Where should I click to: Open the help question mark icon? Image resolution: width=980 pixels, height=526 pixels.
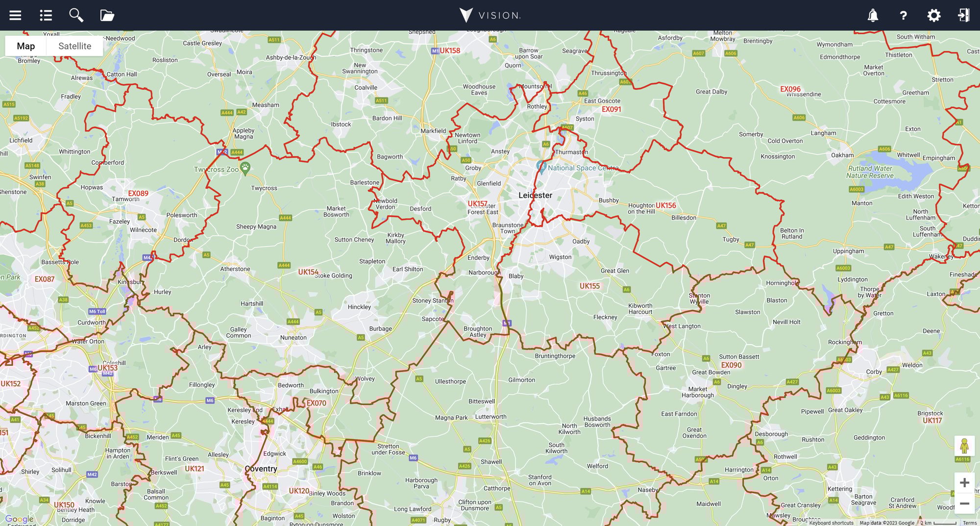[x=903, y=15]
